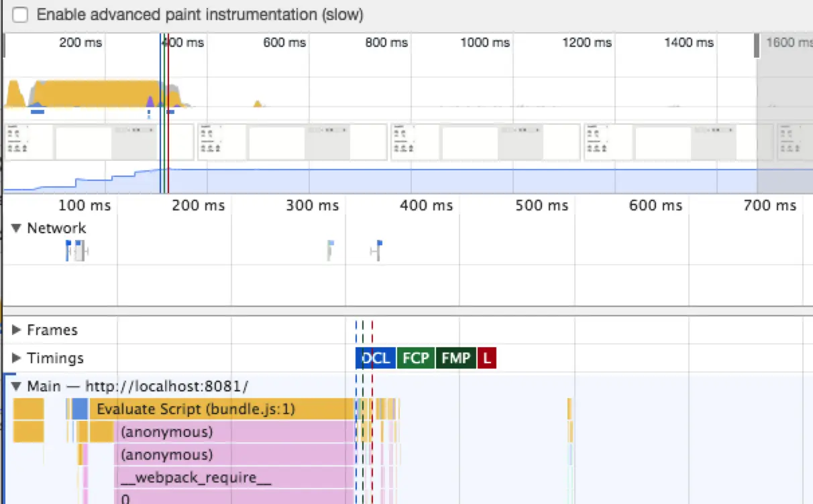The height and width of the screenshot is (504, 813).
Task: Select the blue task block before Evaluate Script
Action: tap(80, 409)
